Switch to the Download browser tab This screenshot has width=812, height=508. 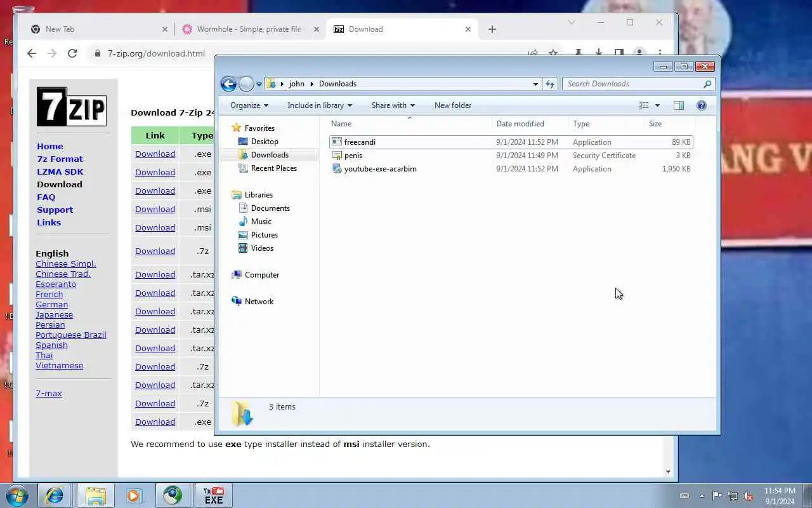[x=402, y=29]
